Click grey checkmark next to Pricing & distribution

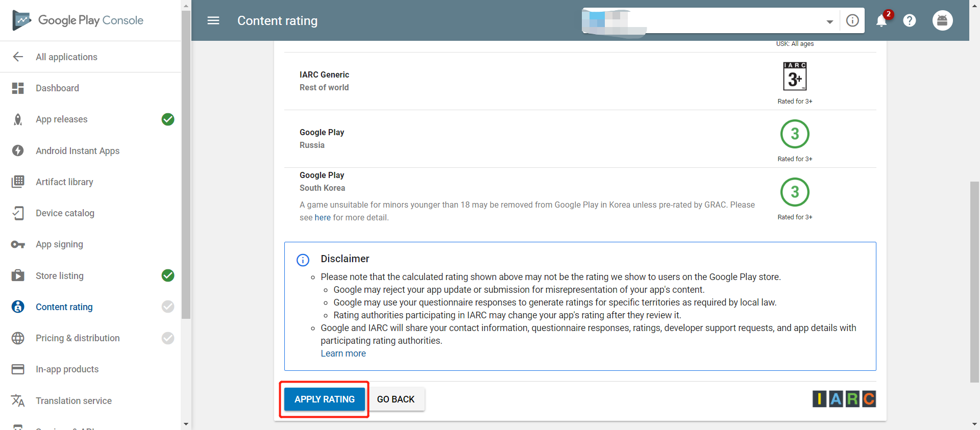pos(168,338)
